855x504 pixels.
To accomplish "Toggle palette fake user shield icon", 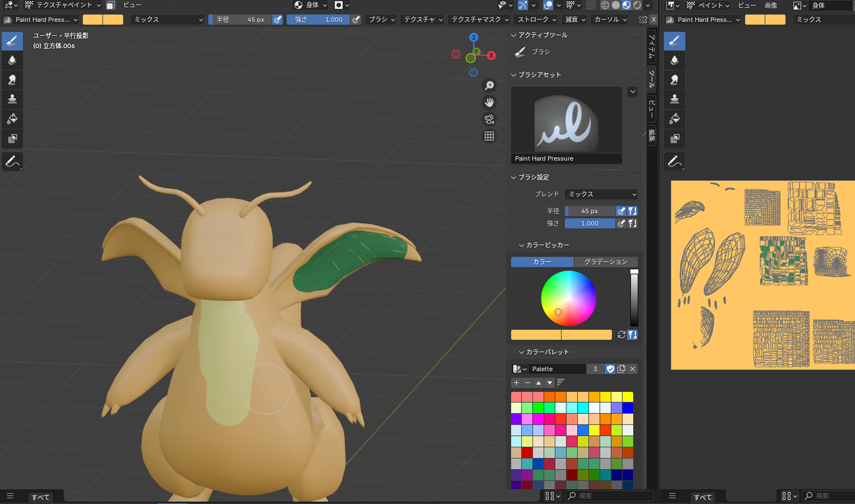I will click(x=610, y=369).
